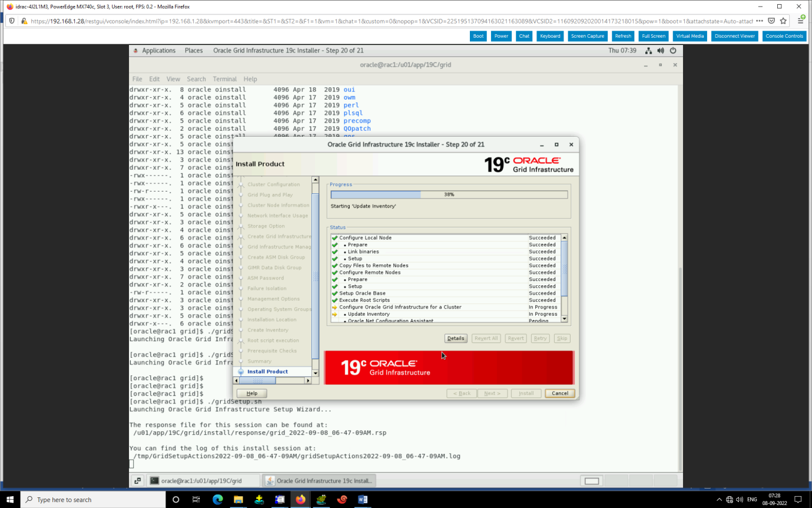The image size is (812, 508).
Task: Click the Windows Start button
Action: click(10, 499)
